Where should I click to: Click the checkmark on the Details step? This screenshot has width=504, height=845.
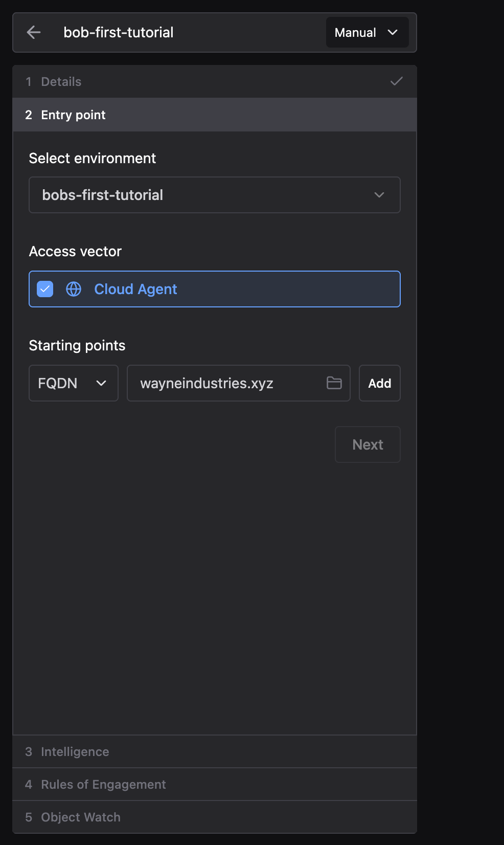click(x=396, y=81)
